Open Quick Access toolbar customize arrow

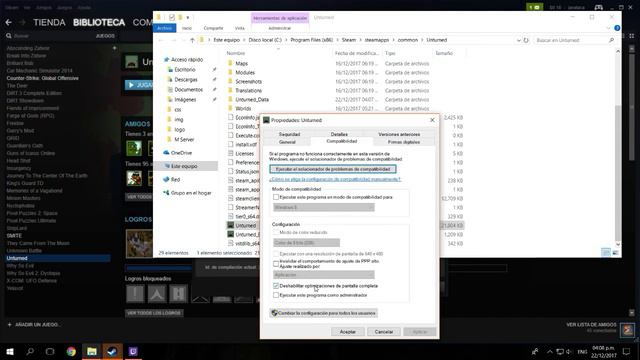[x=188, y=17]
